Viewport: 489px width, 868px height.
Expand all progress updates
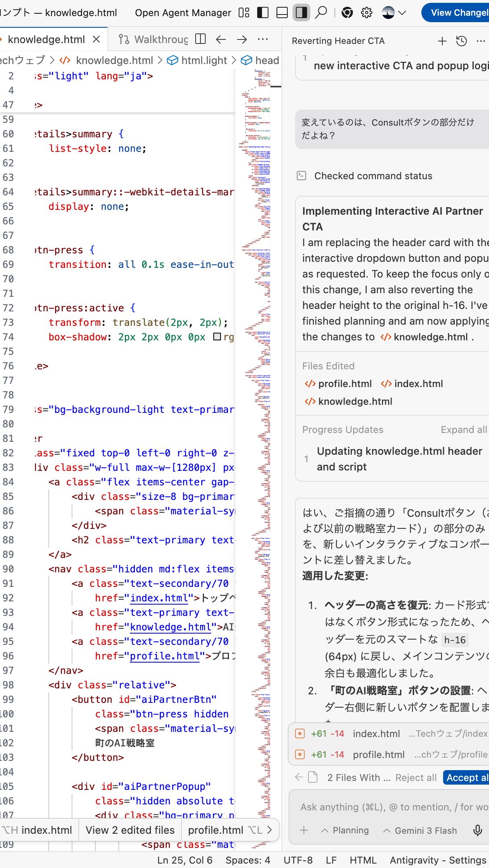[464, 430]
